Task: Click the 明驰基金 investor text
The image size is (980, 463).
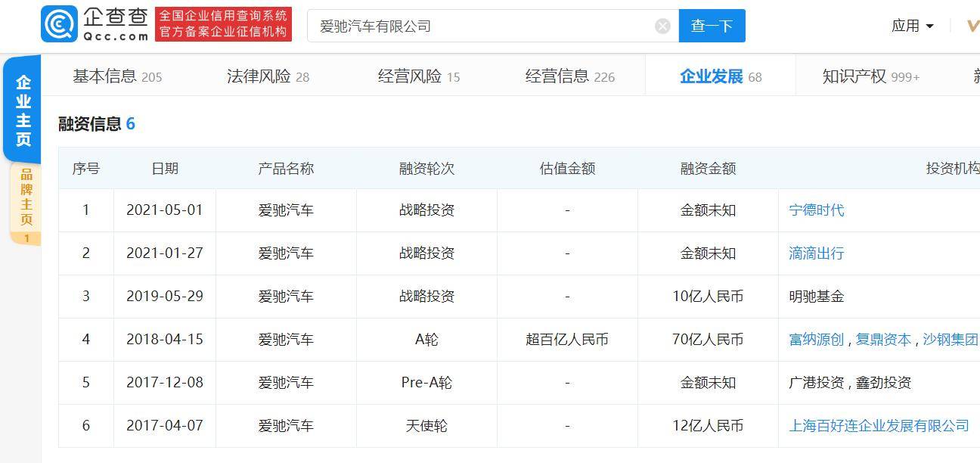Action: pos(816,297)
